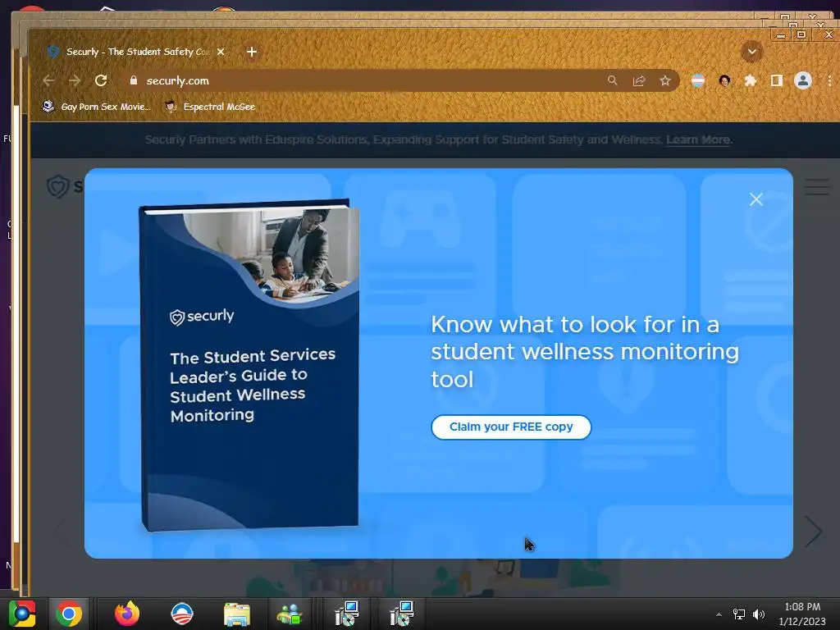
Task: Open the striped flag extension icon
Action: coord(698,81)
